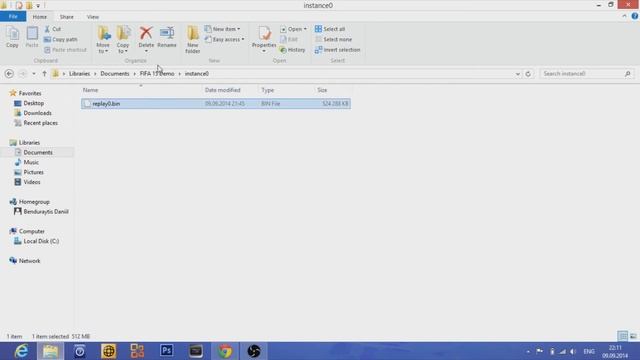Cut the selected file
Screen dimensions: 640x360
(53, 29)
